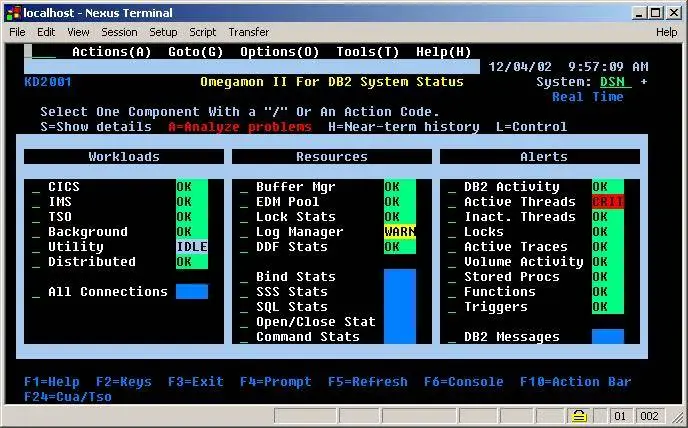Select Goto(G) in the action bar
This screenshot has width=688, height=428.
pyautogui.click(x=196, y=52)
